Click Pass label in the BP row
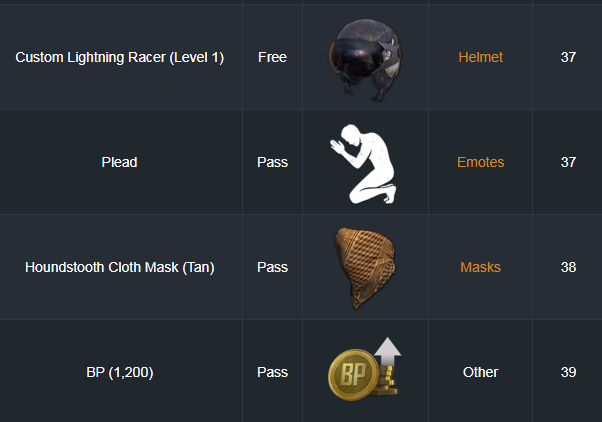Screen dimensions: 602x422 pos(272,372)
